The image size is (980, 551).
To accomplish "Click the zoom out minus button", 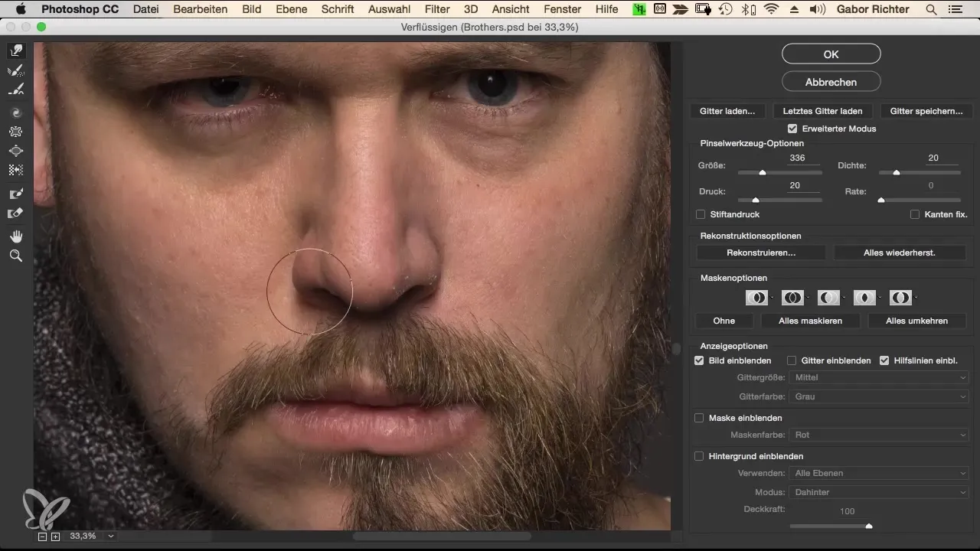I will click(x=43, y=536).
